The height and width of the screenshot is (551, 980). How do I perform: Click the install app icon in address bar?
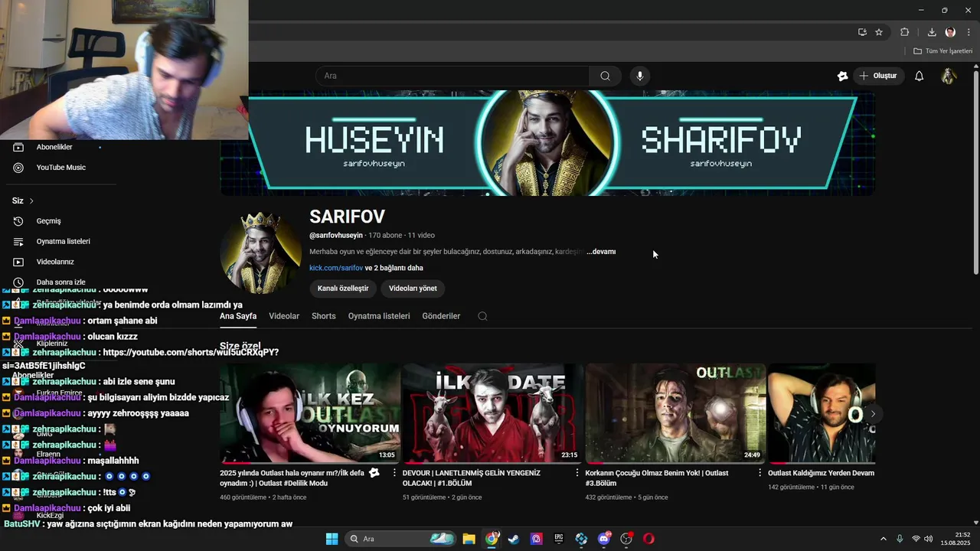(x=862, y=32)
